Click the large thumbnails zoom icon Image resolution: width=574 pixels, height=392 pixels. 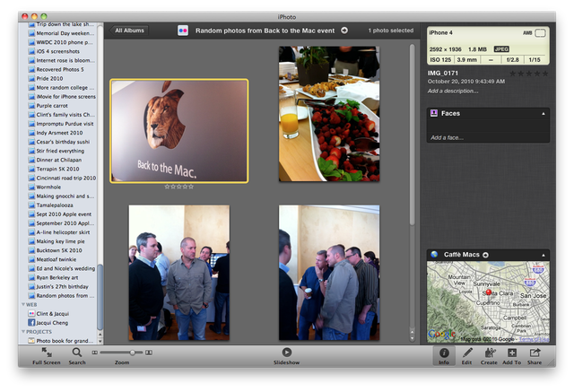point(149,353)
